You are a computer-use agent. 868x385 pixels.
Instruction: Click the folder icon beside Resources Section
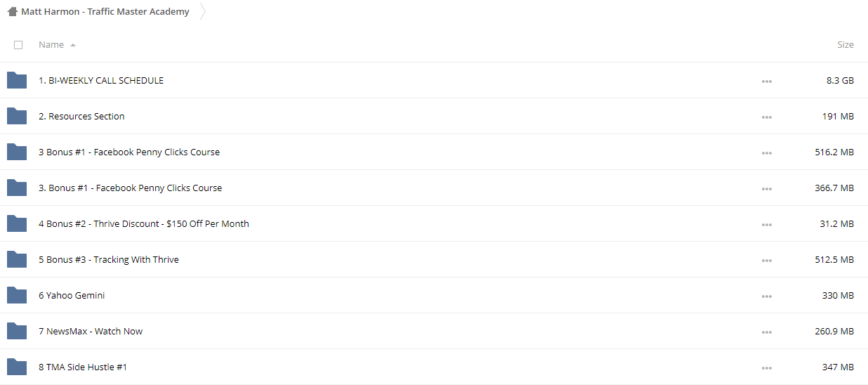click(x=17, y=116)
